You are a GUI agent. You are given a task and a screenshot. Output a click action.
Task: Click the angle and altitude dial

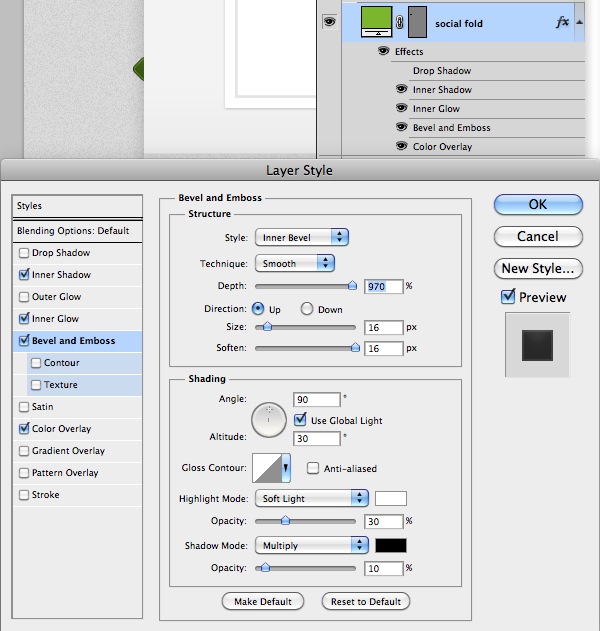pos(269,420)
